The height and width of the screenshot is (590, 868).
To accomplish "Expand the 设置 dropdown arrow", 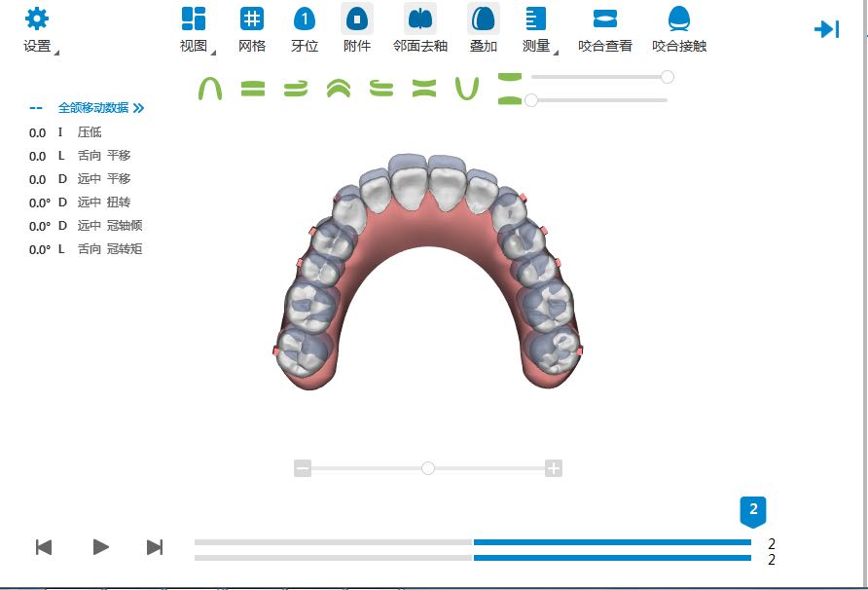I will click(55, 53).
